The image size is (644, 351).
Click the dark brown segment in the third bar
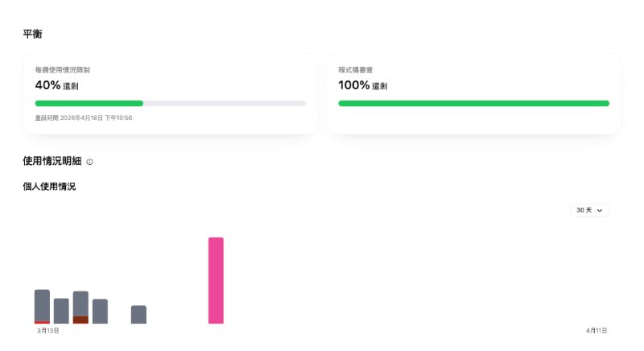coord(80,320)
